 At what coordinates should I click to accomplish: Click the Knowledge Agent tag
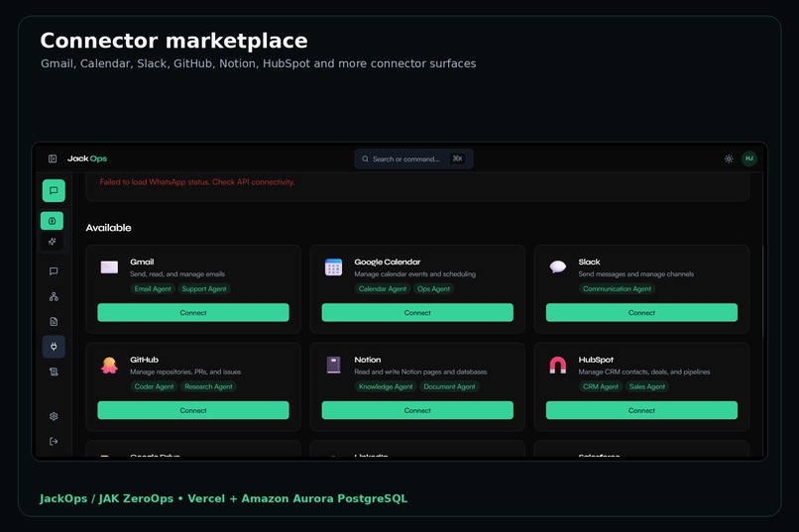(x=386, y=386)
